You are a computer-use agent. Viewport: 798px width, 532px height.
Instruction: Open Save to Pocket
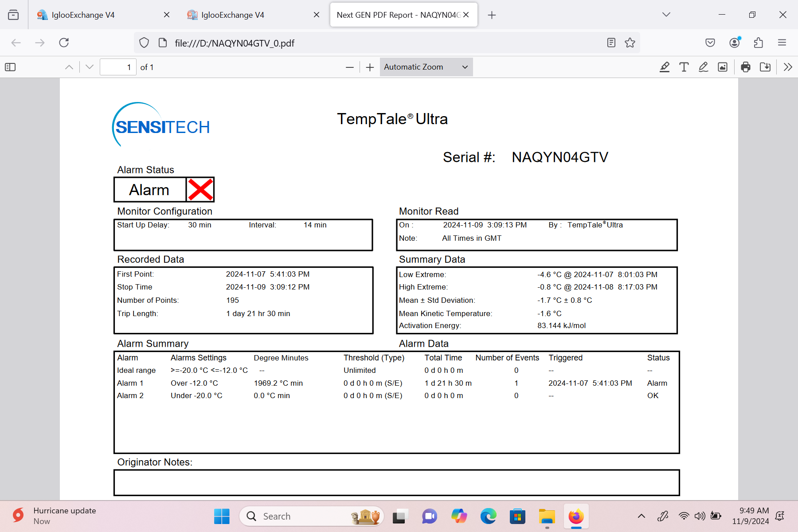click(x=710, y=43)
